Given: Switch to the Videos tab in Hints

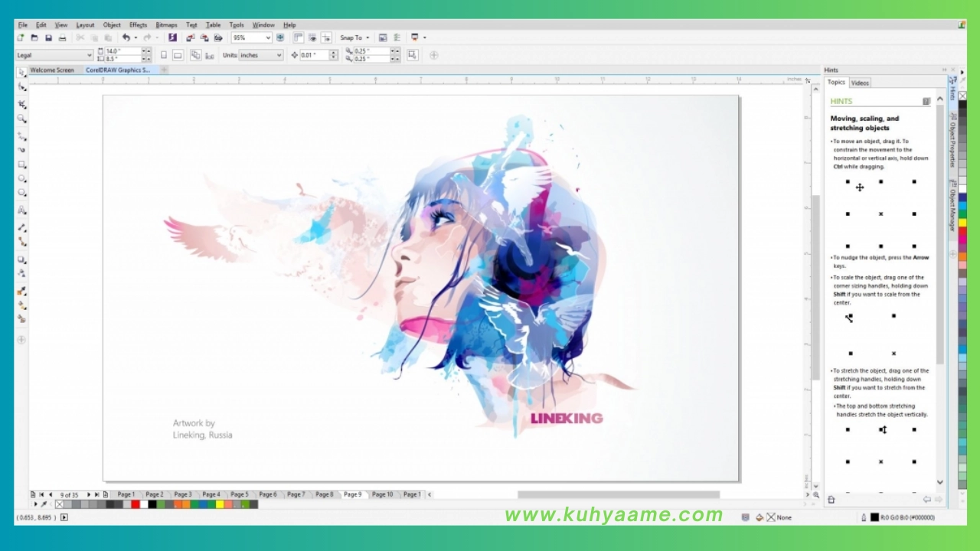Looking at the screenshot, I should point(860,83).
